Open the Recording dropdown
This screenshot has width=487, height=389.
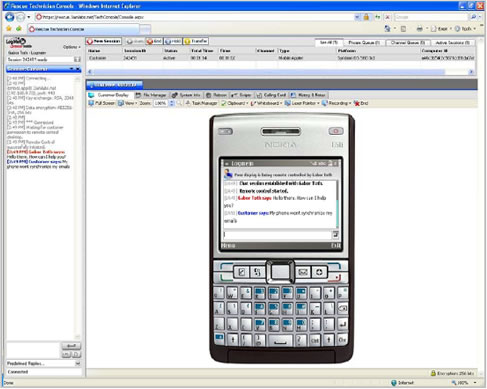[x=336, y=103]
